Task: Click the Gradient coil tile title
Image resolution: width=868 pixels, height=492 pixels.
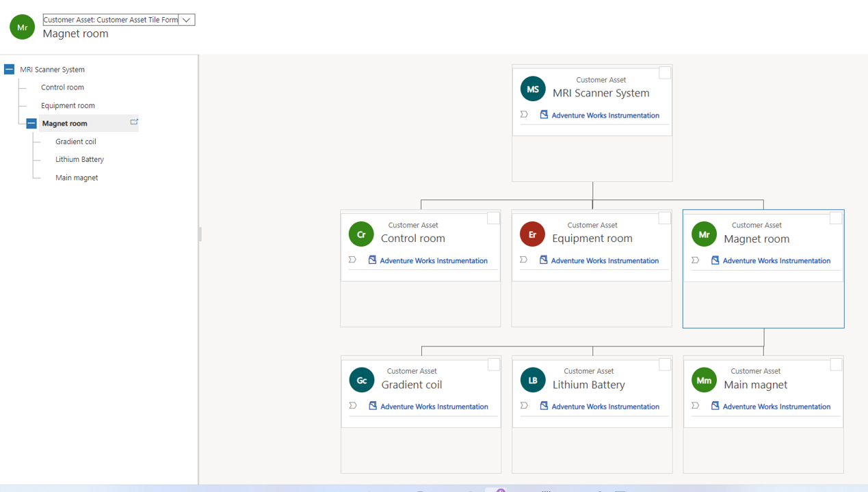Action: click(x=412, y=385)
